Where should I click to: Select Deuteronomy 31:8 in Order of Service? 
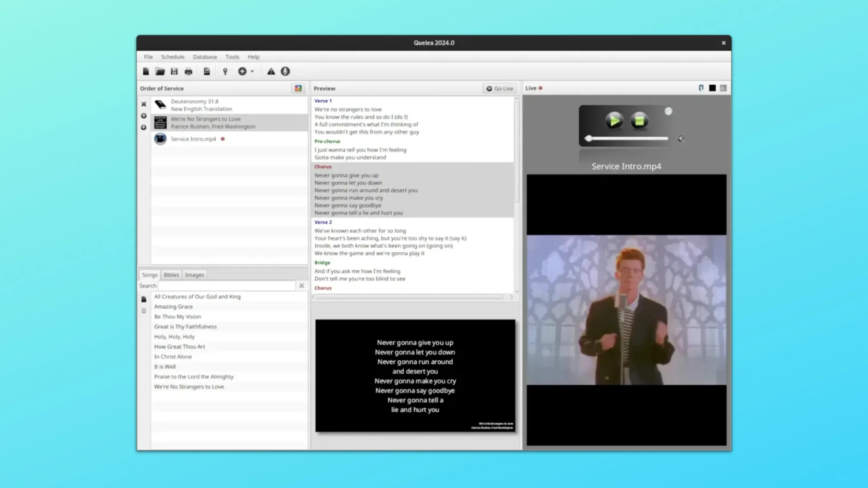point(229,105)
